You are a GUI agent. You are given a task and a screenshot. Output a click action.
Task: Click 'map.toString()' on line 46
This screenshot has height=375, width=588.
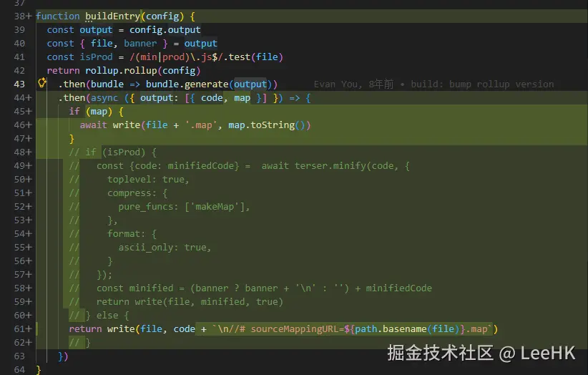269,125
